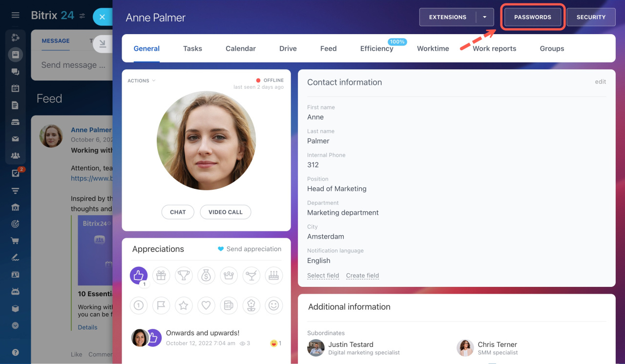Expand the Actions dropdown on profile card
The width and height of the screenshot is (625, 364).
(141, 81)
